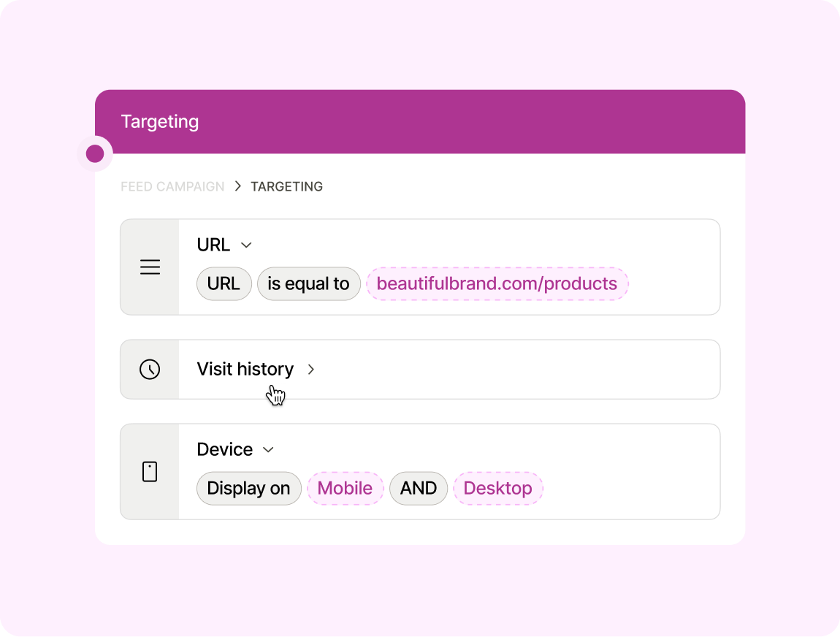Click the mobile device icon on Device rule
This screenshot has width=840, height=637.
pyautogui.click(x=150, y=471)
